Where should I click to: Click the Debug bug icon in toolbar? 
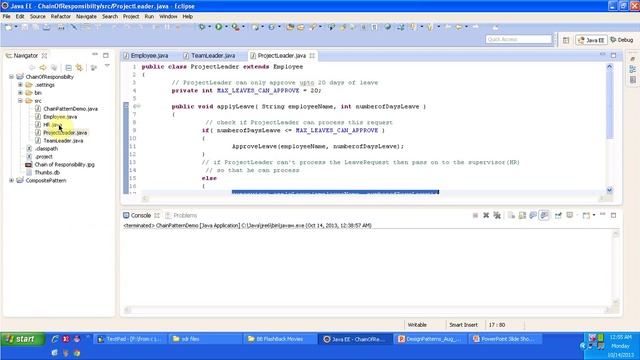tap(202, 27)
